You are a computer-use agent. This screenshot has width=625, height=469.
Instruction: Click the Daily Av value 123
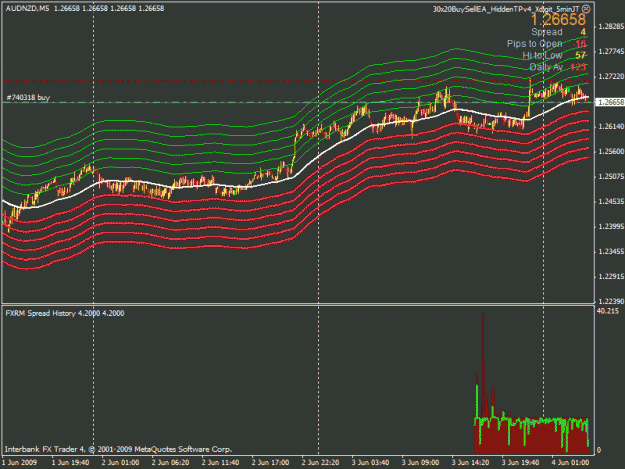click(578, 67)
